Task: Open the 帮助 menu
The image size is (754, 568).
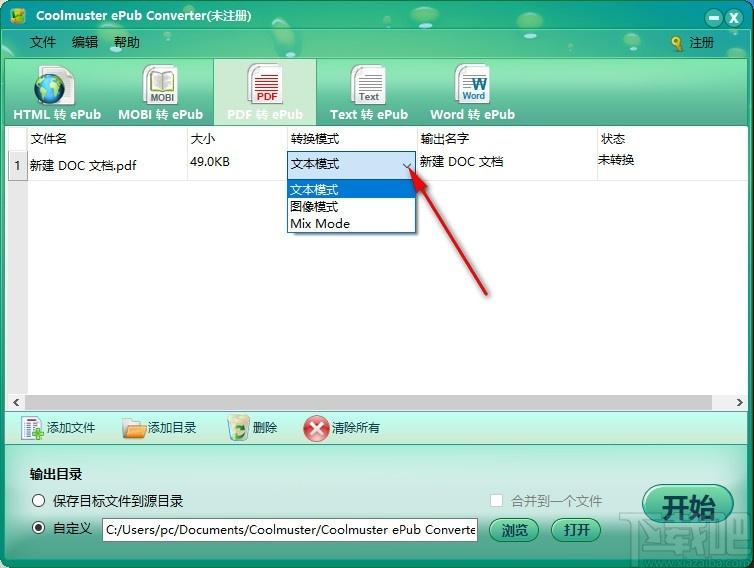Action: coord(126,42)
